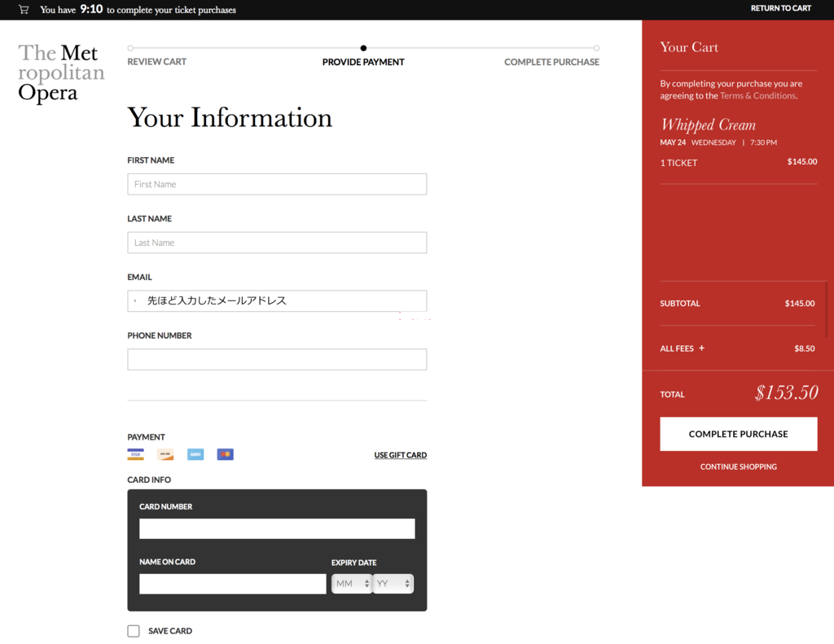Click the Discover card icon
The image size is (834, 644).
(165, 454)
